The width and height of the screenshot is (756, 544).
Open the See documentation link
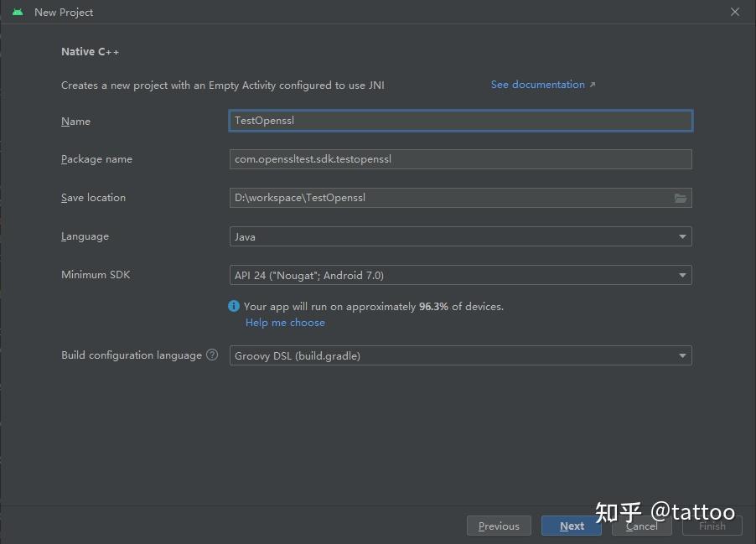pos(537,85)
